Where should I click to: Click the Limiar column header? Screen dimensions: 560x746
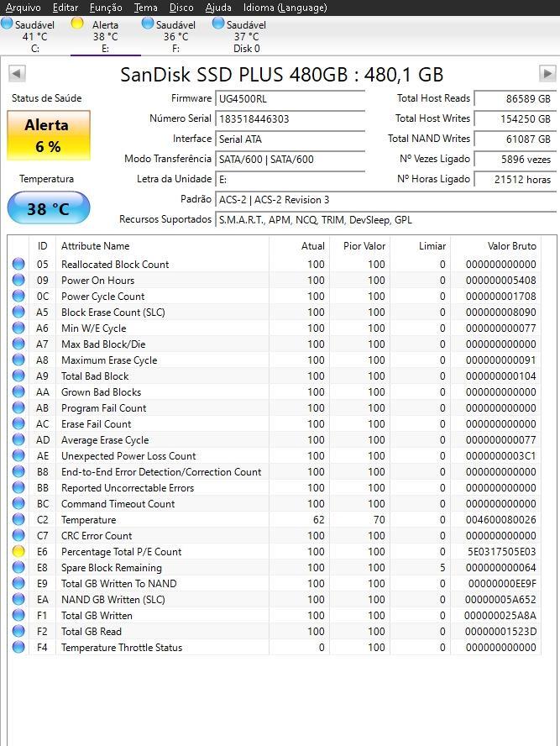[421, 246]
